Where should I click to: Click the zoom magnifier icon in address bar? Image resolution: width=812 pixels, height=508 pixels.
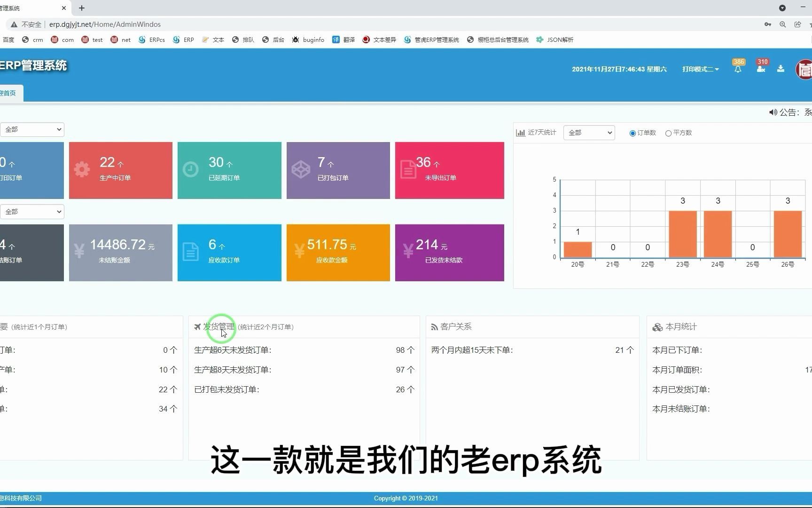(x=783, y=24)
